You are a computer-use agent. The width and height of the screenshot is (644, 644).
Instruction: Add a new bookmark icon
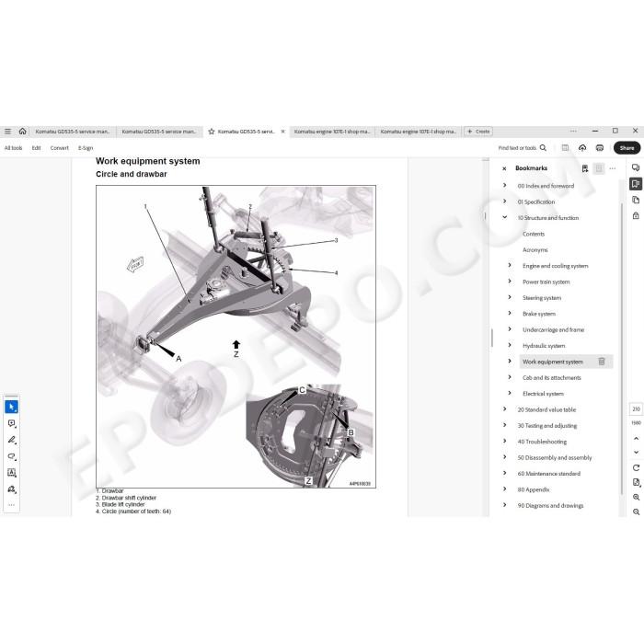(585, 168)
